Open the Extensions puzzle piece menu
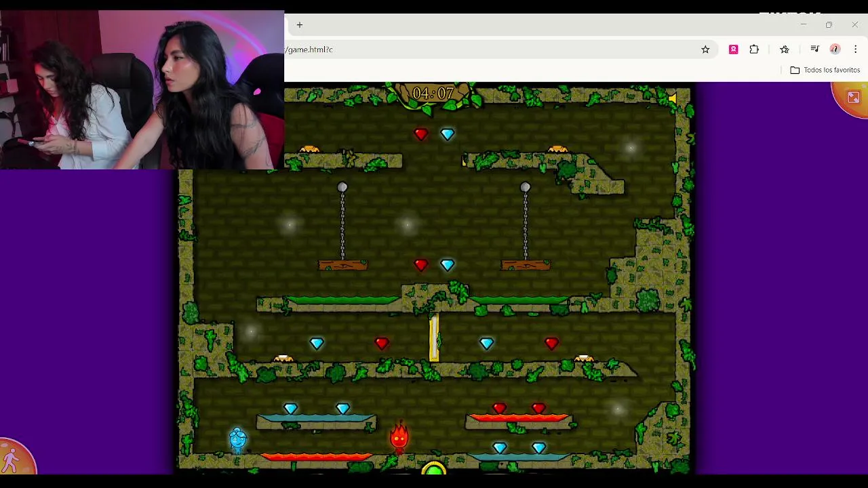 [x=754, y=49]
